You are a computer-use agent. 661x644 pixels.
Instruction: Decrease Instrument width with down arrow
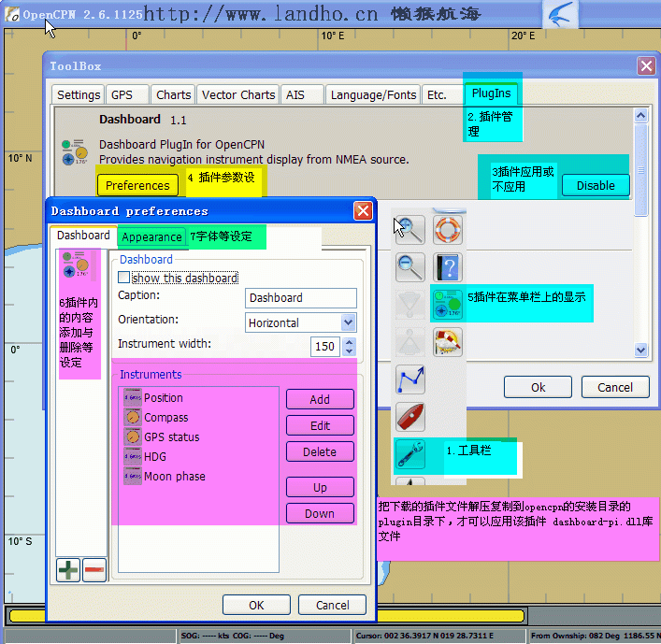click(349, 351)
